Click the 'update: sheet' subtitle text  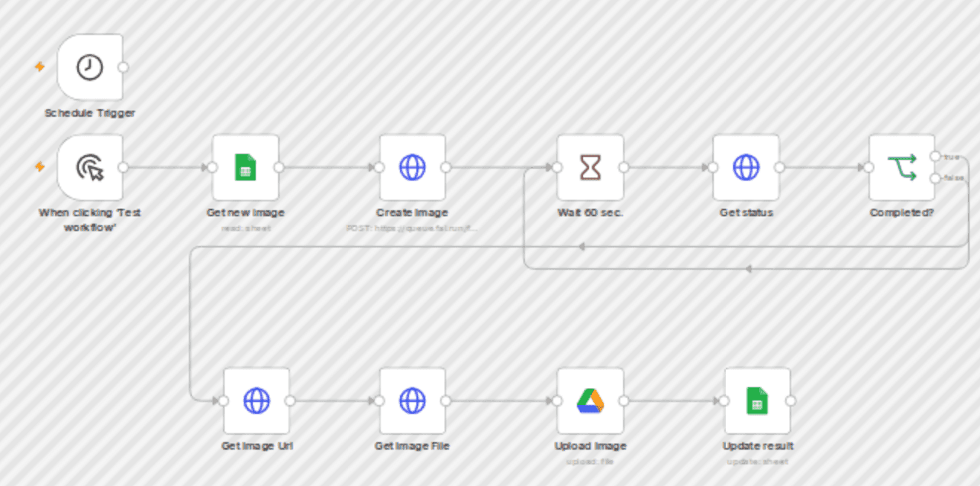pyautogui.click(x=758, y=461)
